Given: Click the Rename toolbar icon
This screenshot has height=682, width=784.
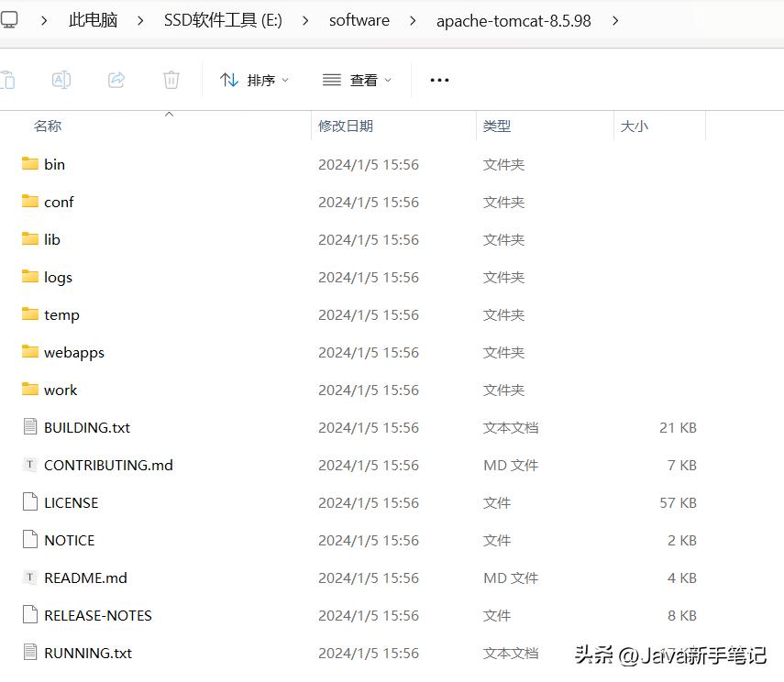Looking at the screenshot, I should [61, 80].
